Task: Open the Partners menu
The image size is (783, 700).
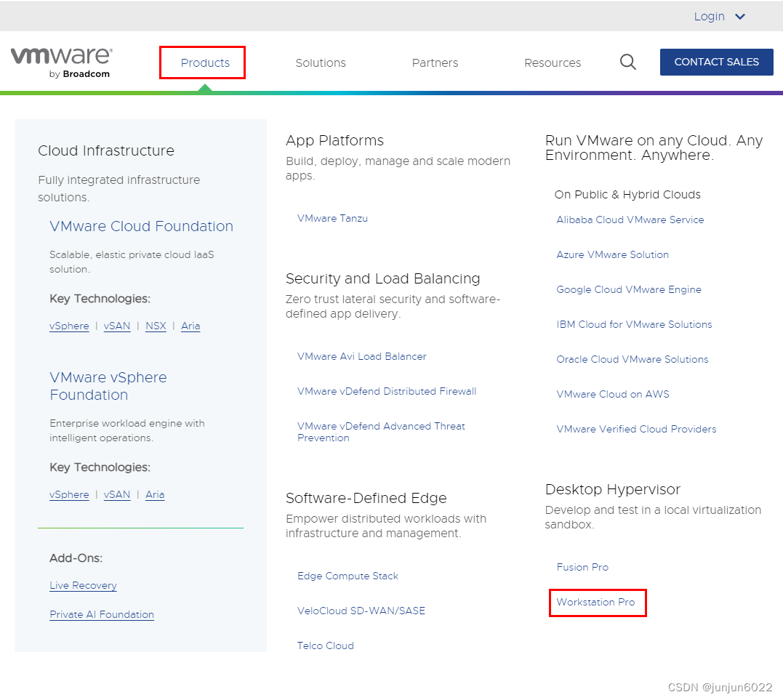Action: pos(435,63)
